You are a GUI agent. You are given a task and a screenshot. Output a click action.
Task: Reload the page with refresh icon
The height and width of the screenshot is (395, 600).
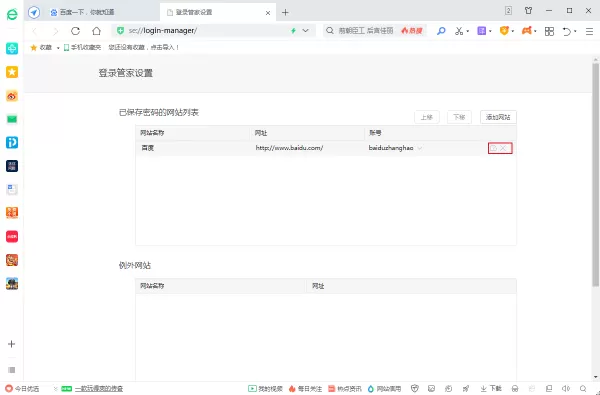click(x=75, y=31)
